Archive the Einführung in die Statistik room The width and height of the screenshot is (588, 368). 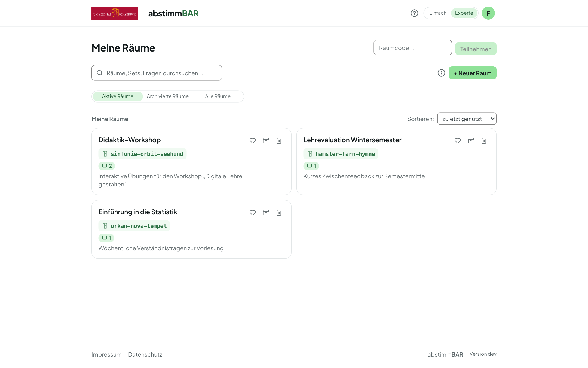click(266, 213)
